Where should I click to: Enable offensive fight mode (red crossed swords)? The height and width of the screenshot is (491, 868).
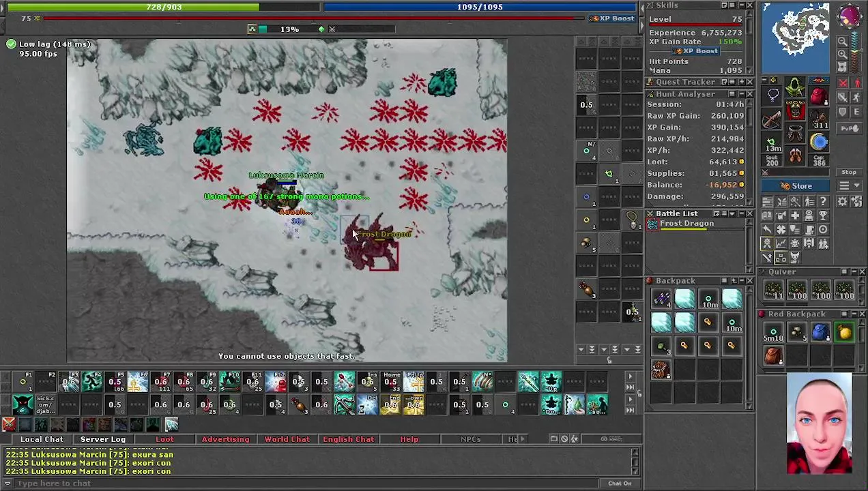coord(842,83)
